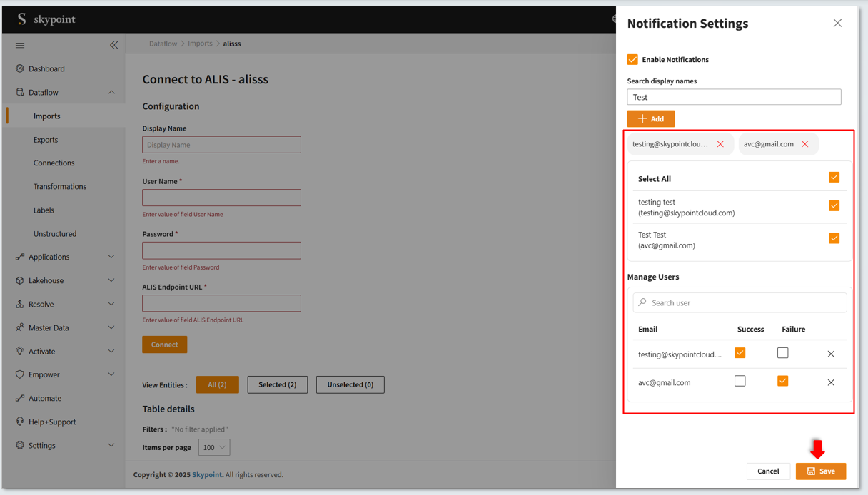Delete testing@skypointcloud row in Manage Users

[831, 354]
